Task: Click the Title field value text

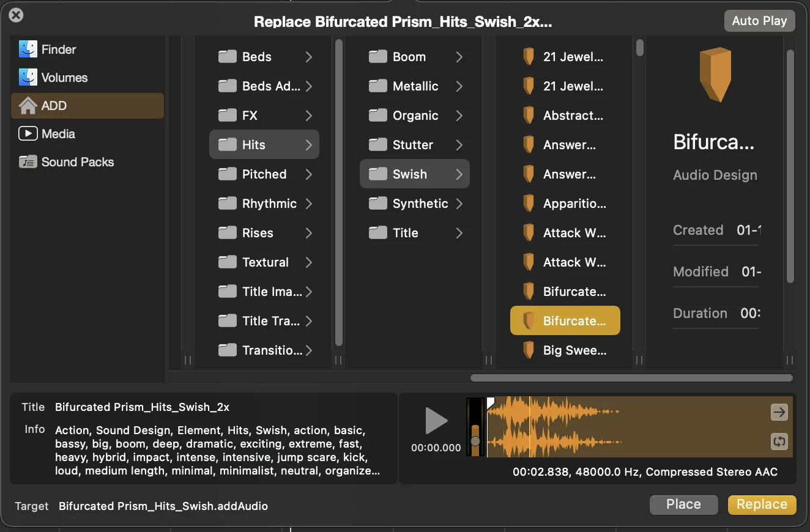Action: click(x=142, y=407)
